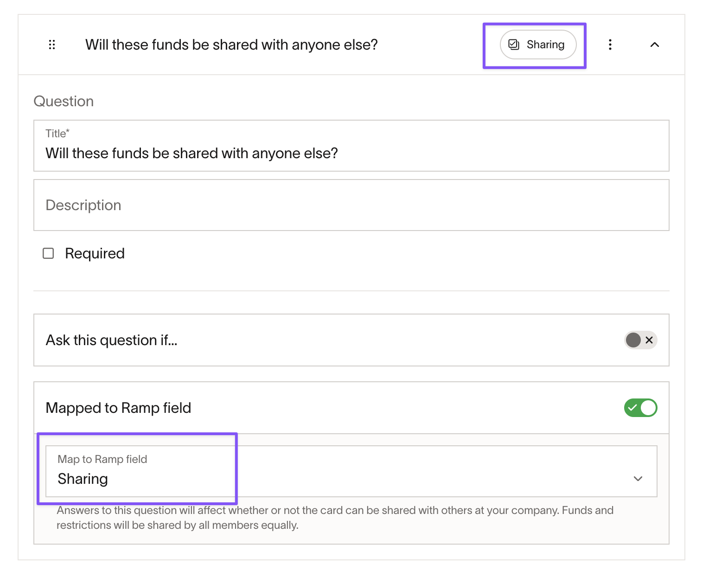This screenshot has height=565, width=728.
Task: Select the Sharing value in the Ramp field
Action: click(83, 479)
